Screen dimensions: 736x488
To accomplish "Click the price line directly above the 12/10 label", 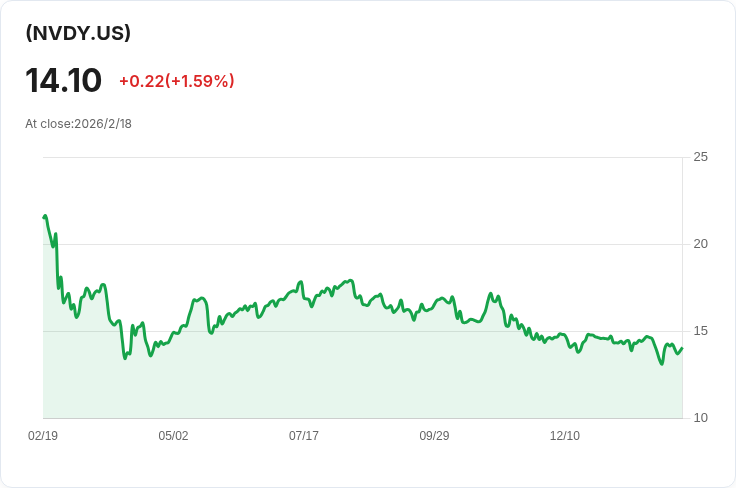I will 565,336.
